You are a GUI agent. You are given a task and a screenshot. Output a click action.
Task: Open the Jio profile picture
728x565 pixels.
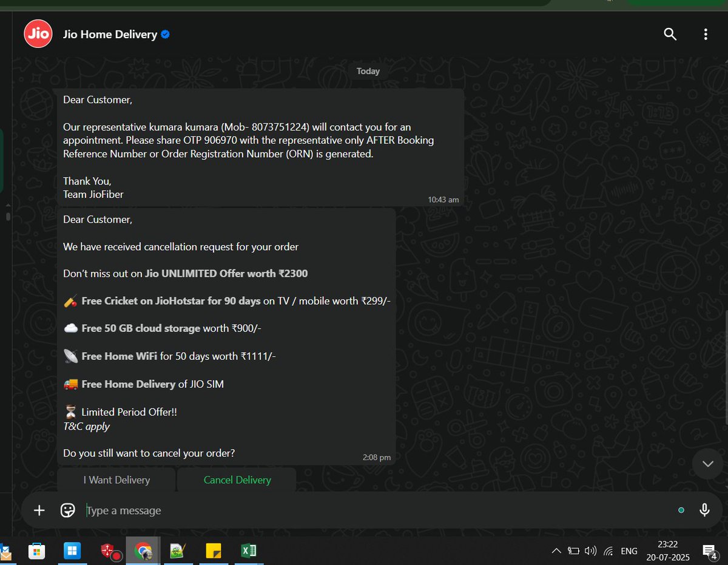(x=38, y=34)
